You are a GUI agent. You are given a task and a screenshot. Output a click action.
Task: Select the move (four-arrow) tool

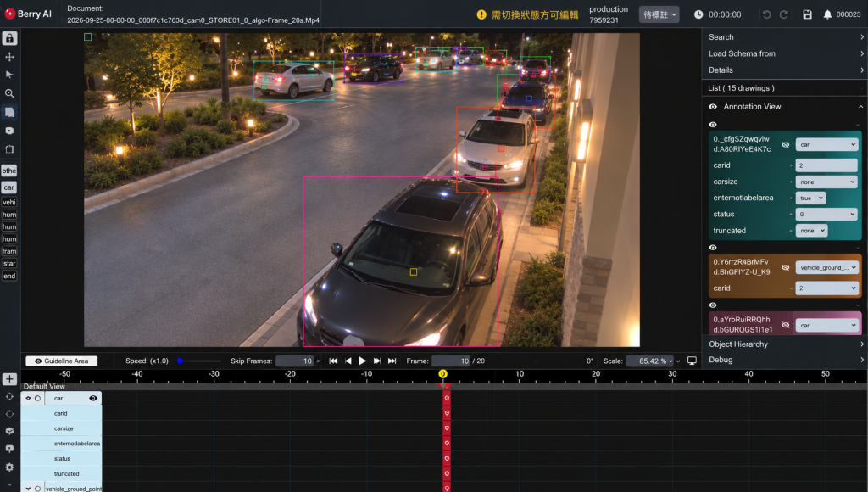coord(9,57)
